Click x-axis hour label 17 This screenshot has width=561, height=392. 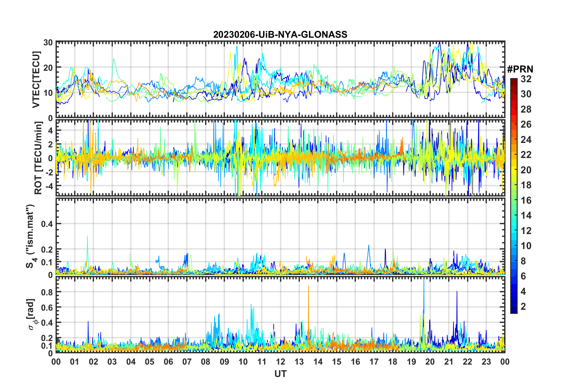pos(374,362)
